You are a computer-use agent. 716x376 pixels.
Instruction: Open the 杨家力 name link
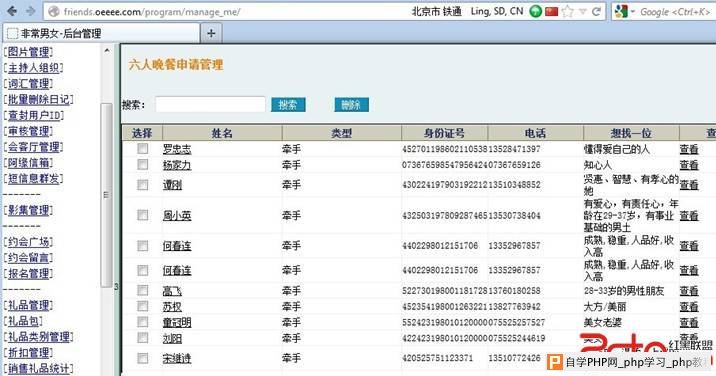click(177, 164)
